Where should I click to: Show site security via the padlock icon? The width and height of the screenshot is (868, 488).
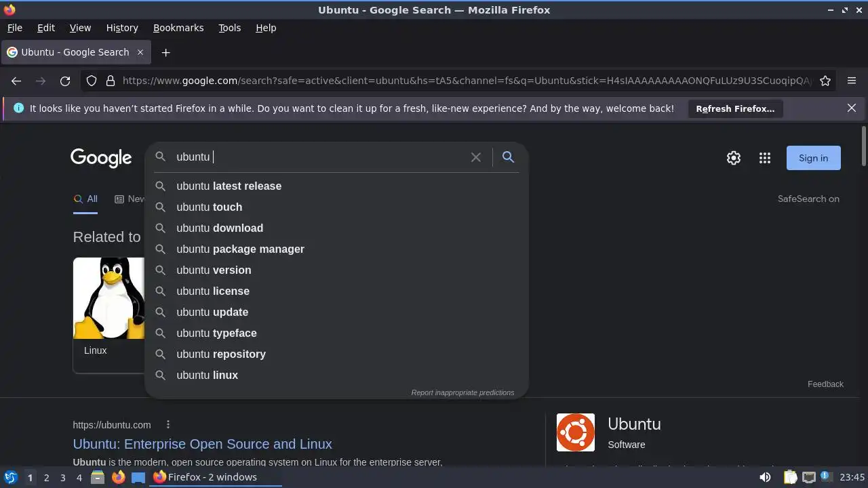pyautogui.click(x=111, y=81)
